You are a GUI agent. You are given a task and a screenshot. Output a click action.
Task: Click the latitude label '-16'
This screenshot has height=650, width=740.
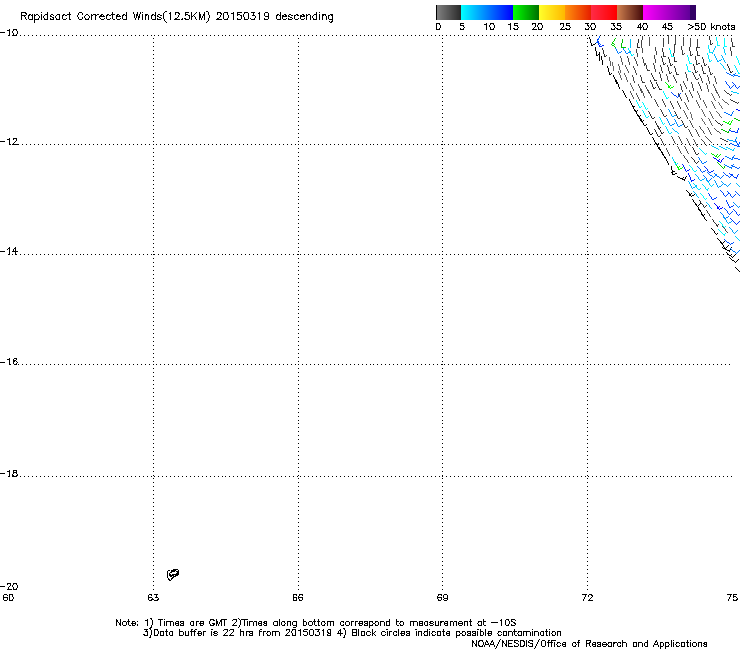[x=9, y=362]
